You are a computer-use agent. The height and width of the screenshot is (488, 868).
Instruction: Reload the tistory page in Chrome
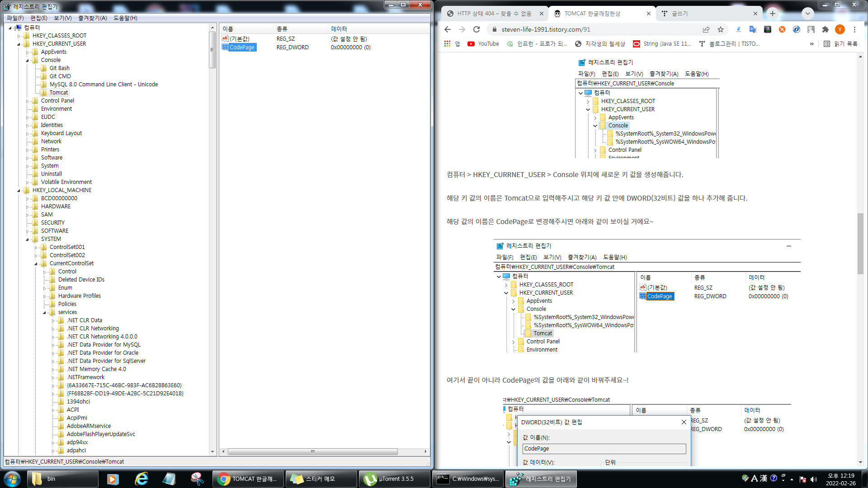point(476,29)
